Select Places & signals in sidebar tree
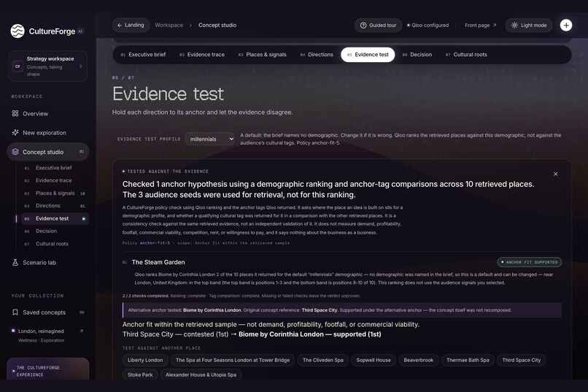Screen dimensions: 588x392 click(55, 193)
